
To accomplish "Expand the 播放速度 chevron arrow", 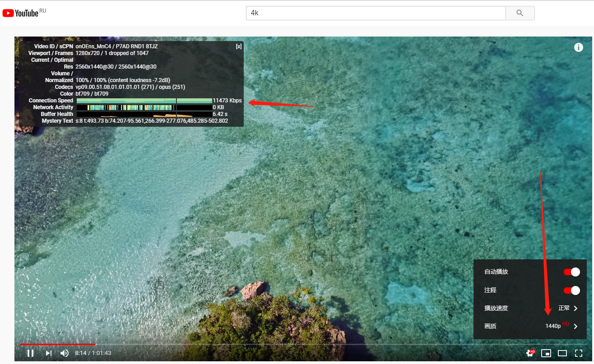I will coord(575,309).
